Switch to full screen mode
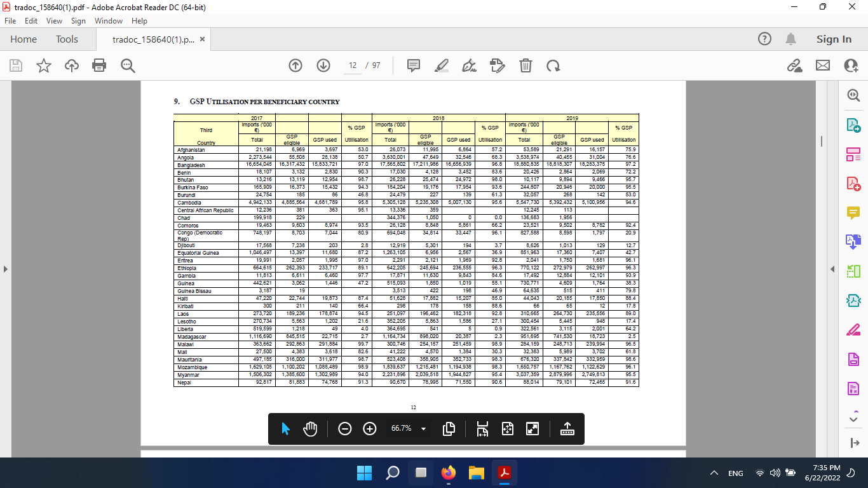868x488 pixels. click(x=532, y=429)
